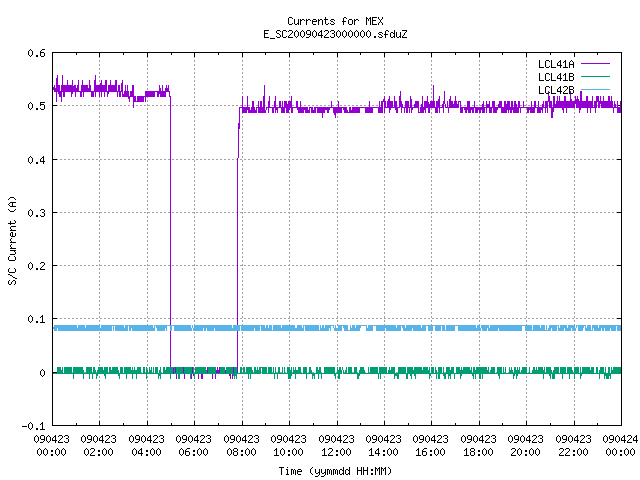Click the purple LCL41A vertical drop near 05:00
Viewport: 640px width, 480px height.
[x=170, y=233]
